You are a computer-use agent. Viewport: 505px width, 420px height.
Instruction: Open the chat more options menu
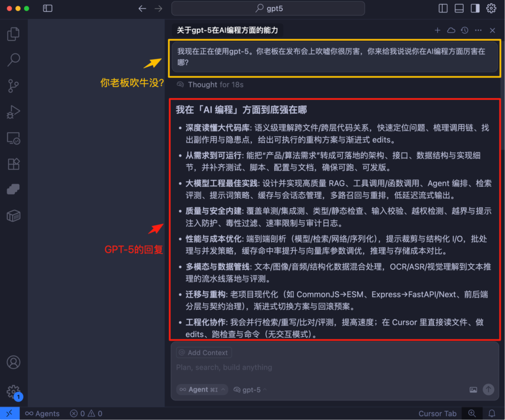point(478,30)
